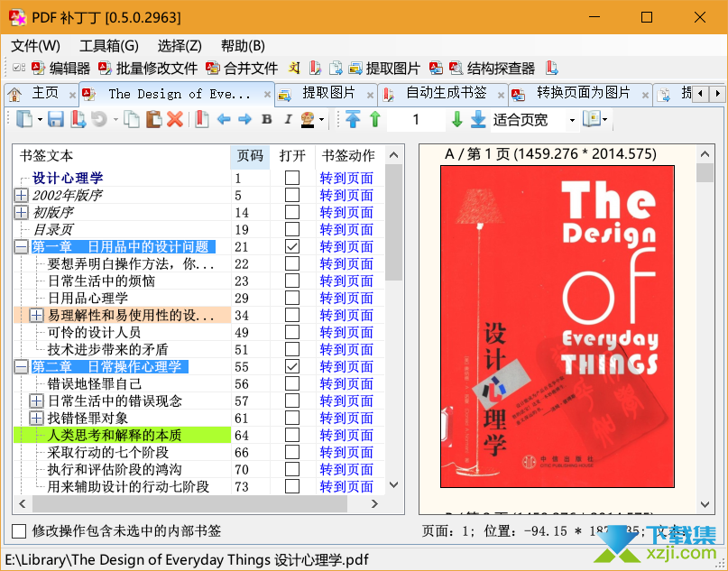The width and height of the screenshot is (728, 571).
Task: Click 转到页面 for 可怜的设计人员
Action: 346,332
